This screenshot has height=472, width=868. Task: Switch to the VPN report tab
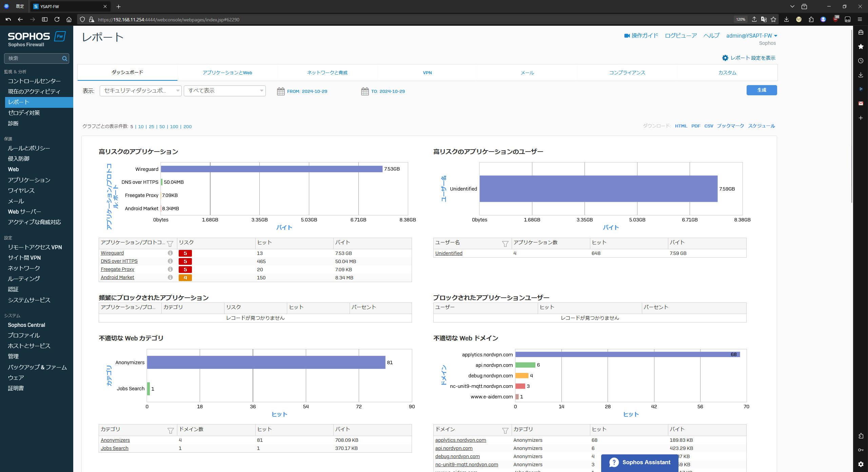pos(427,73)
